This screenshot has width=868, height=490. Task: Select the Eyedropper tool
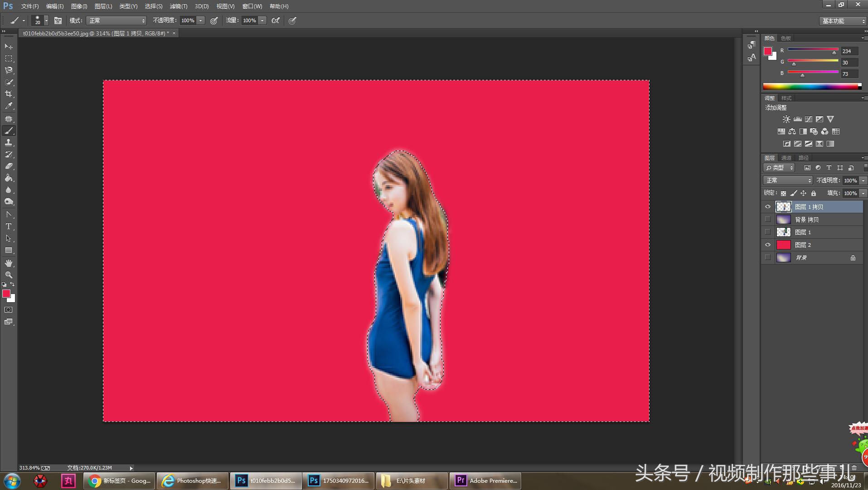tap(9, 106)
